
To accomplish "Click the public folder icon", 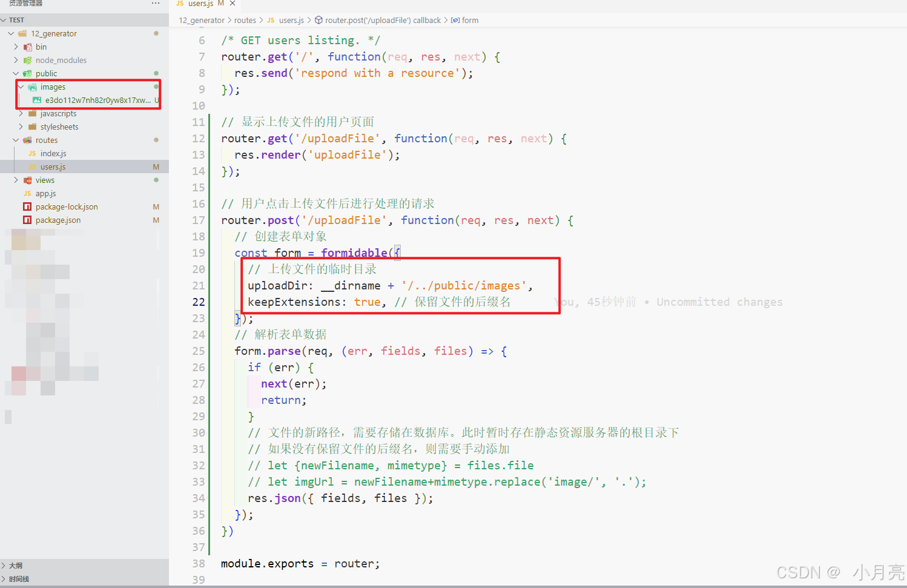I will [x=27, y=73].
